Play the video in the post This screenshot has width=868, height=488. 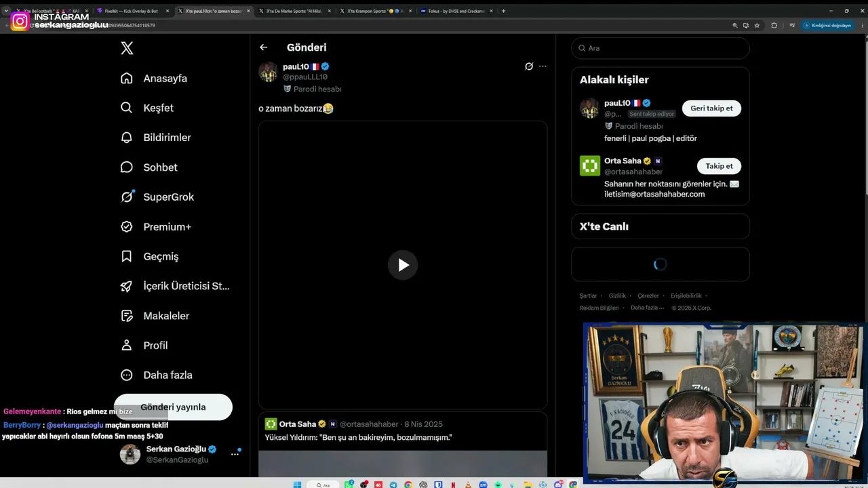point(403,265)
